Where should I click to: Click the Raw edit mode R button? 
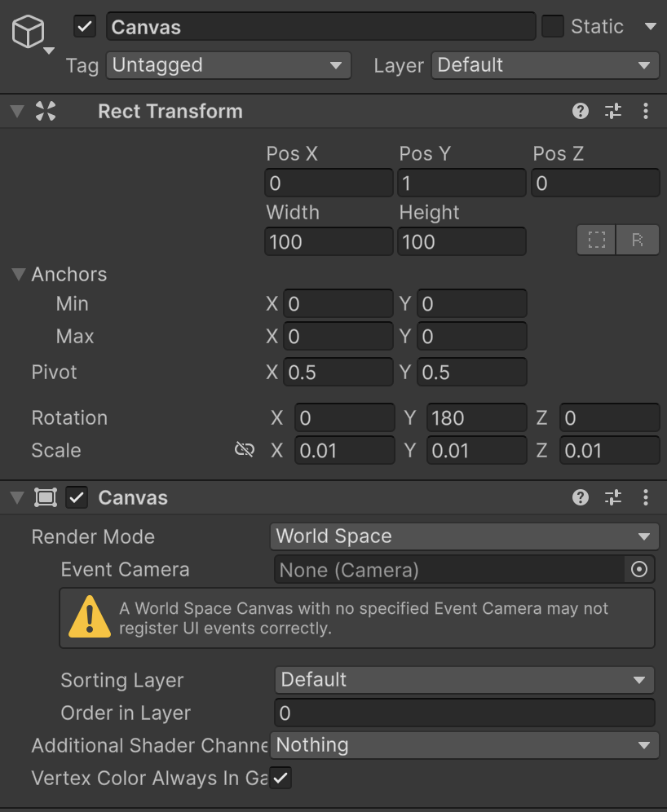click(638, 241)
